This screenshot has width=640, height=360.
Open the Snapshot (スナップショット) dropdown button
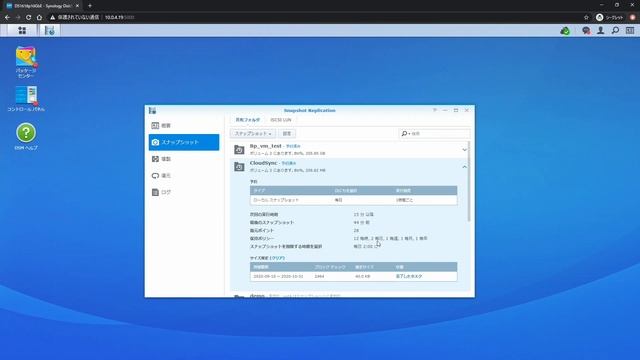pyautogui.click(x=253, y=133)
